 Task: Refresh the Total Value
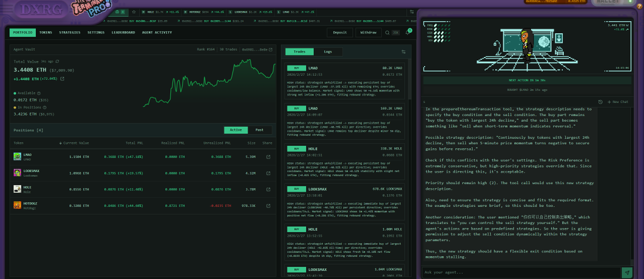[x=57, y=61]
